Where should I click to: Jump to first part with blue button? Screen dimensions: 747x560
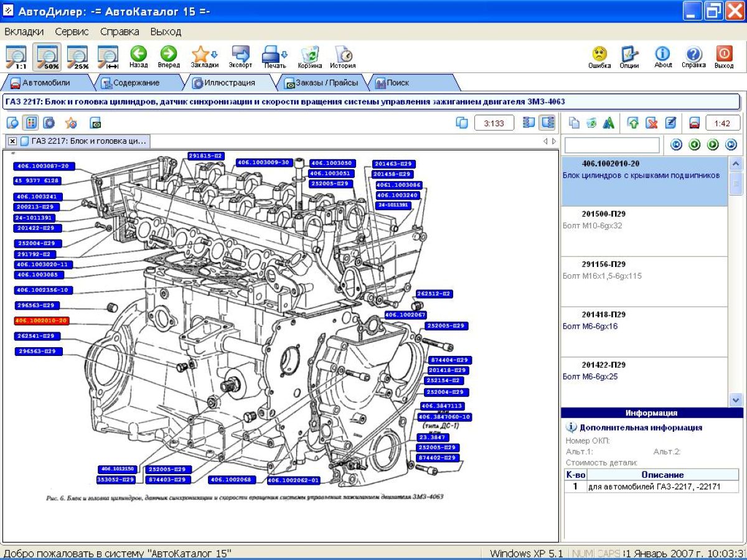[x=677, y=145]
